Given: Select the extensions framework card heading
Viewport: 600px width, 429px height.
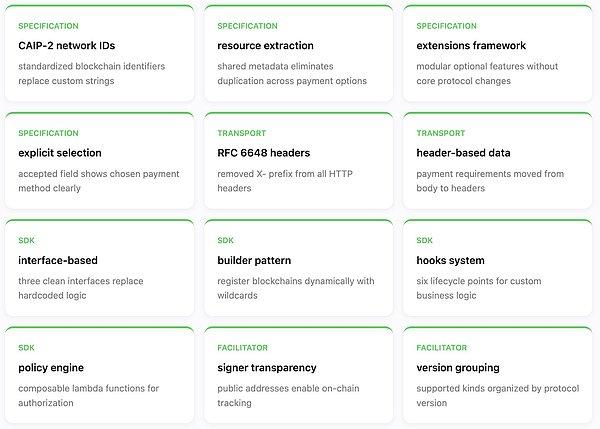Looking at the screenshot, I should [471, 45].
